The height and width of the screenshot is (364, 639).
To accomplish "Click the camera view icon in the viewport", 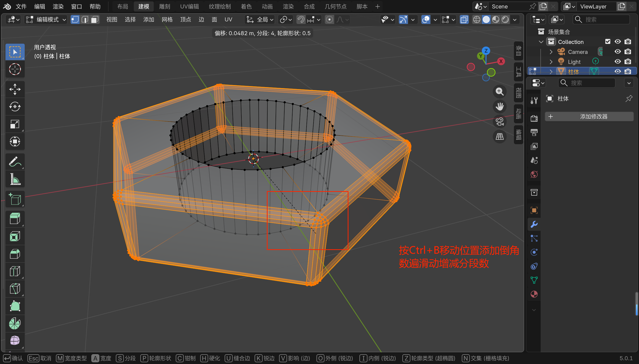I will coord(499,122).
